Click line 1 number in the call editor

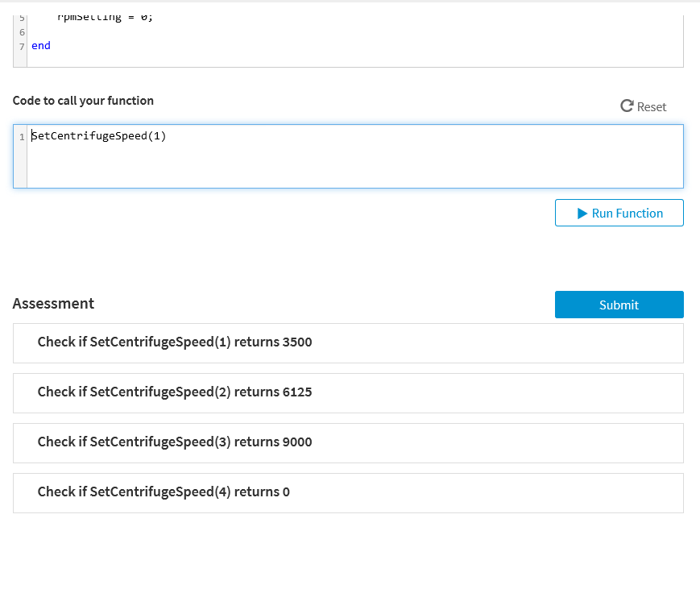click(x=21, y=135)
